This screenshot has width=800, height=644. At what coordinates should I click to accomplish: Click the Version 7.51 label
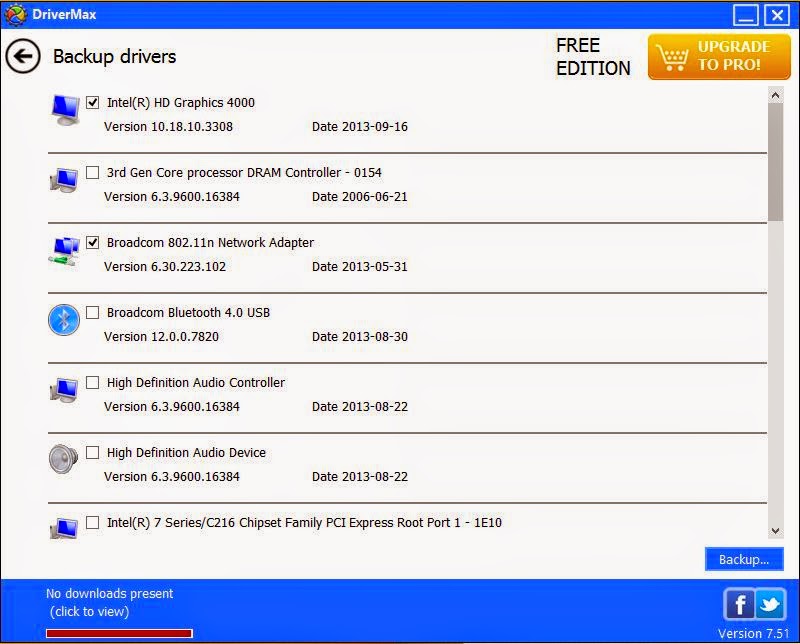753,633
